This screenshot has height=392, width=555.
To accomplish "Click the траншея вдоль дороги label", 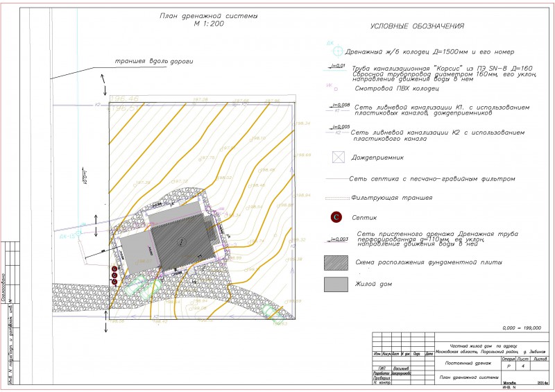I will click(154, 61).
